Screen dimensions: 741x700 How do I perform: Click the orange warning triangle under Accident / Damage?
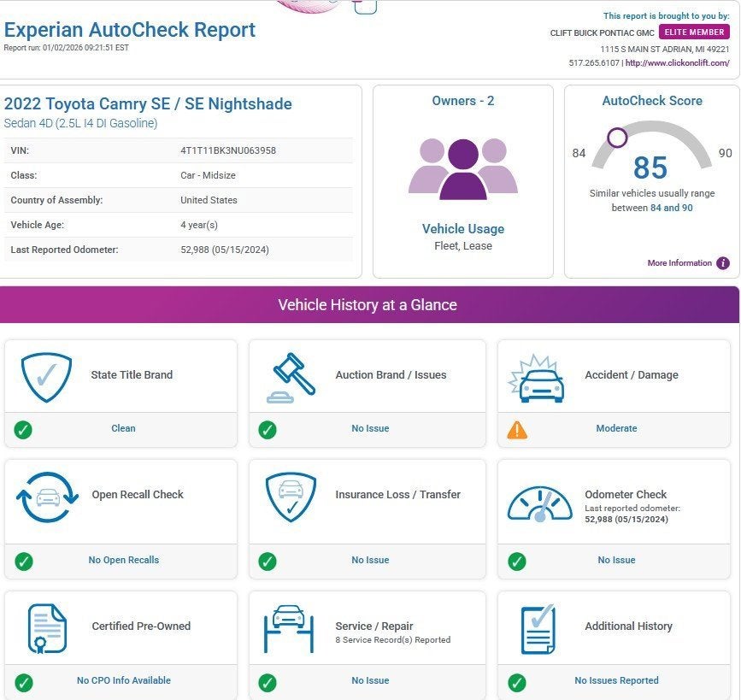517,429
